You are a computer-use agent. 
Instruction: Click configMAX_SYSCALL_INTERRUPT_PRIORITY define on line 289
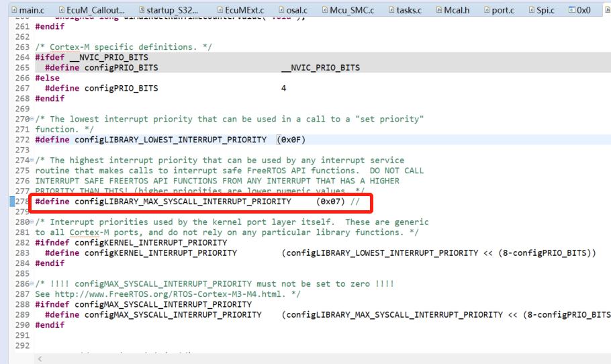(173, 314)
